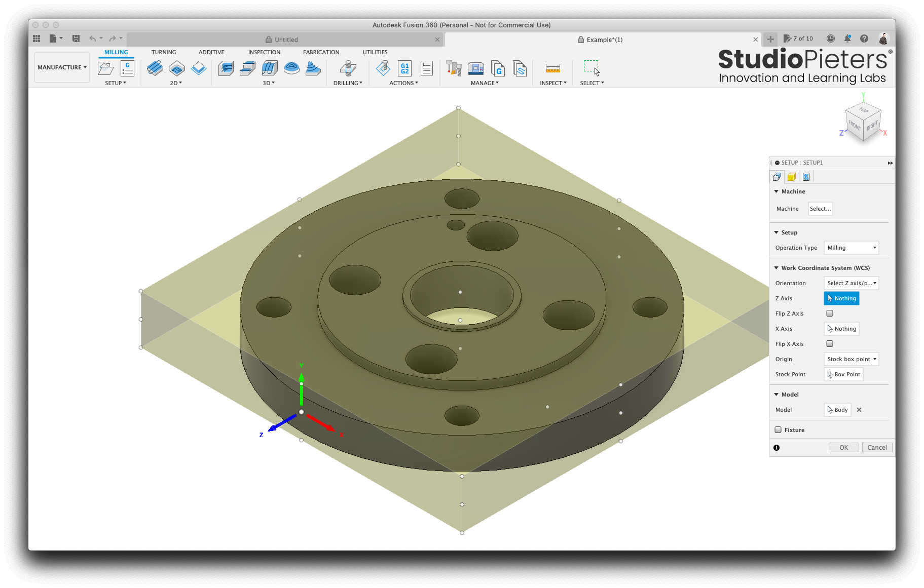Click the Measure ruler icon
Screen dimensions: 924x588
click(x=552, y=68)
